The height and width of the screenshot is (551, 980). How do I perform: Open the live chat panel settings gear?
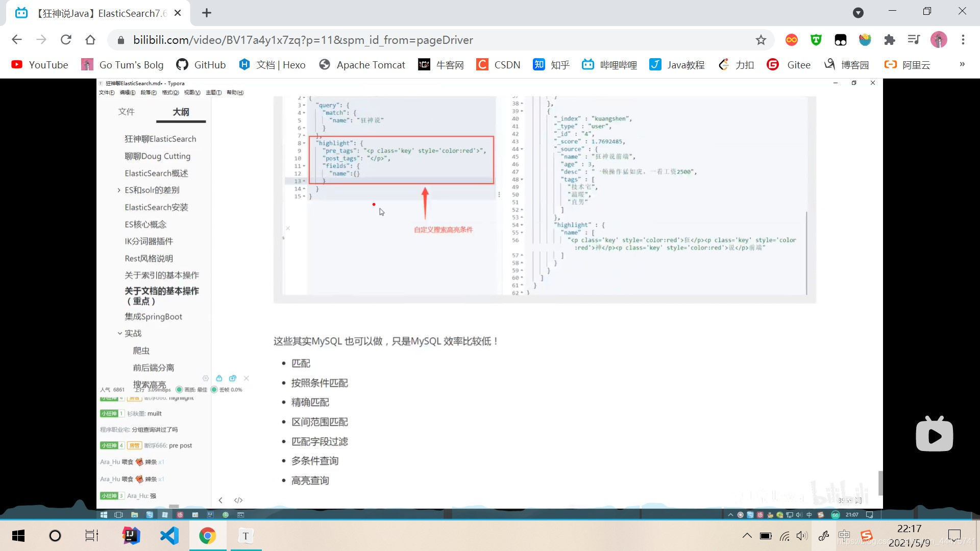[206, 378]
